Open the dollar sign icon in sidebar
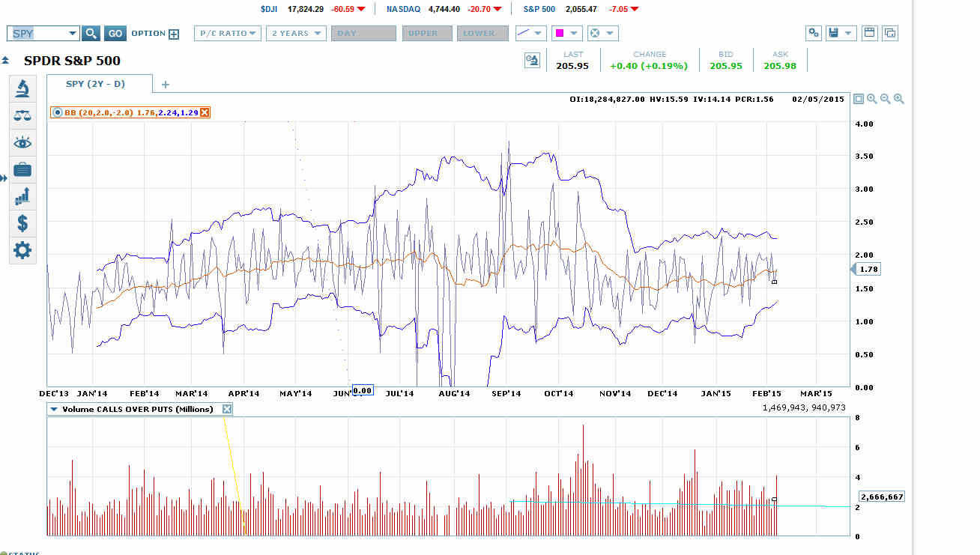The width and height of the screenshot is (980, 555). pyautogui.click(x=22, y=223)
